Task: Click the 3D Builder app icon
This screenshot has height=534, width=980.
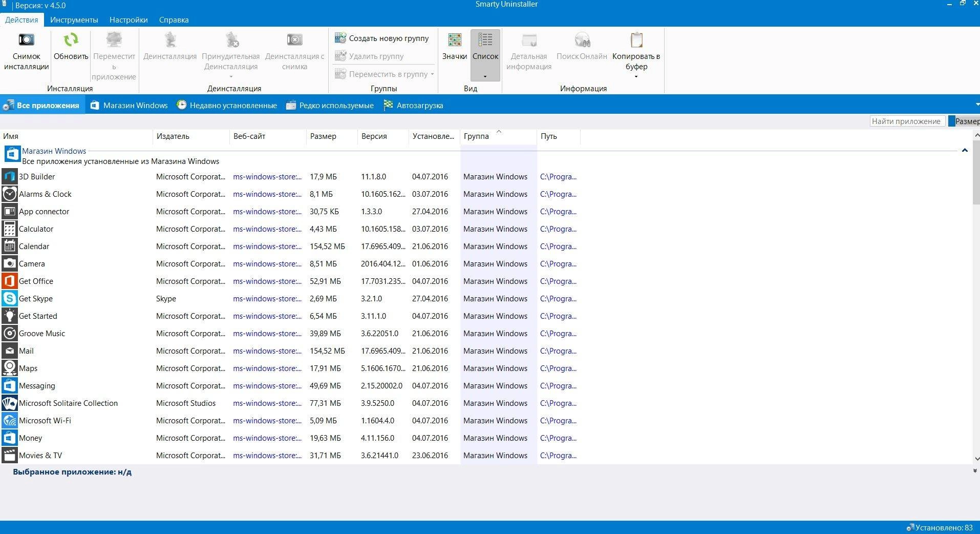Action: [10, 177]
